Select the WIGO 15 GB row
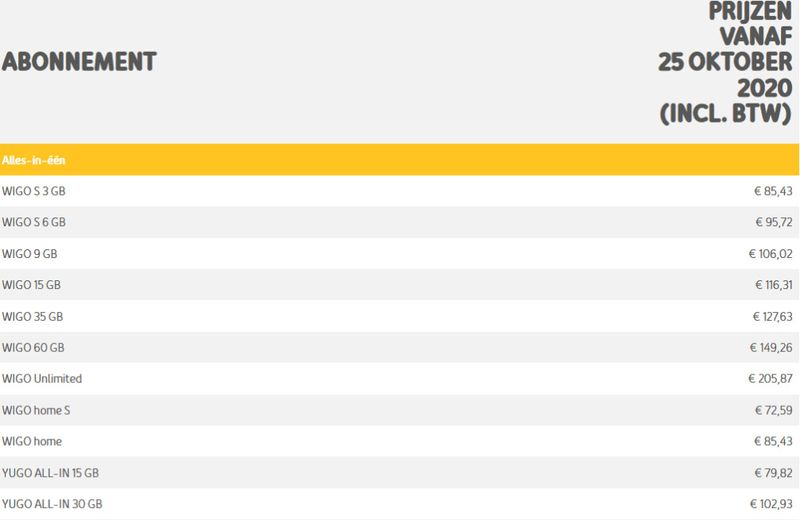This screenshot has width=800, height=520. tap(399, 285)
